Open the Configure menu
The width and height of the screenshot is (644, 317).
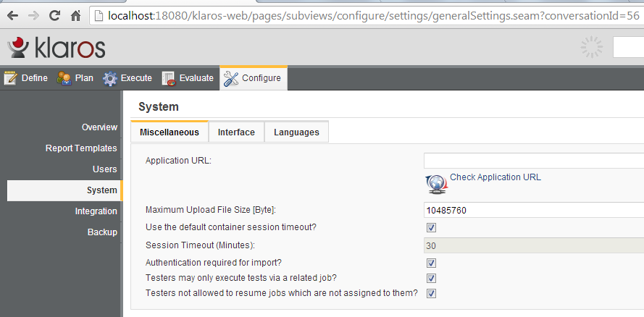coord(253,78)
